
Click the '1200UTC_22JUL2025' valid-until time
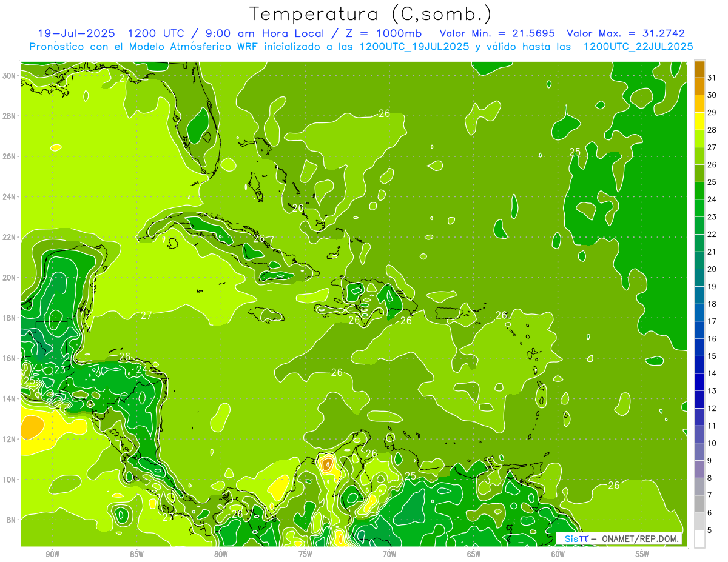[x=638, y=46]
